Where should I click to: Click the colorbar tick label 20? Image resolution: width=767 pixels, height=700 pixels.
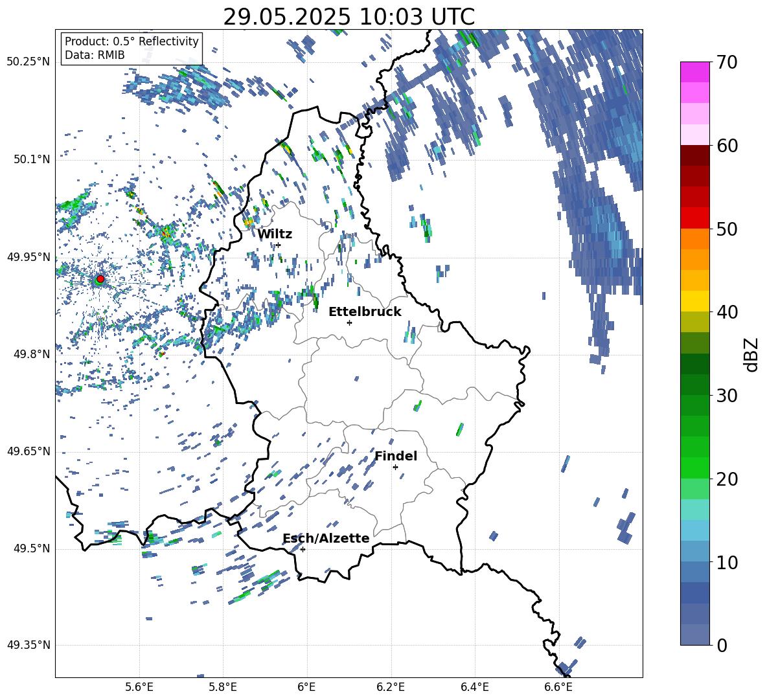pos(727,479)
